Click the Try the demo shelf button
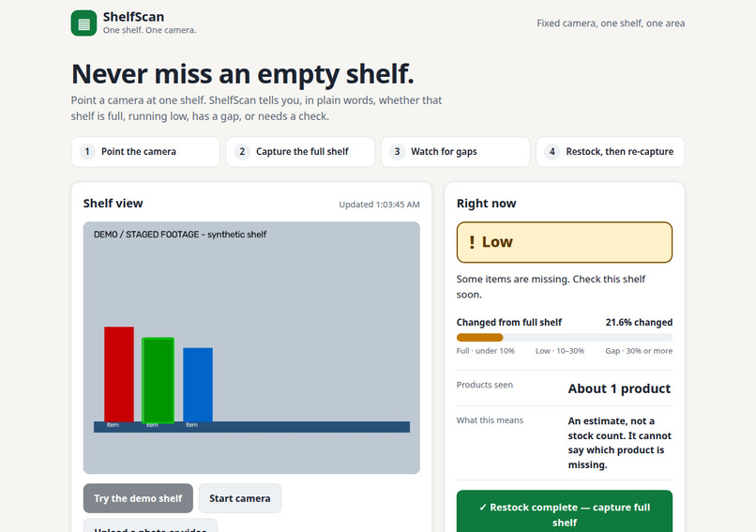Image resolution: width=756 pixels, height=532 pixels. click(138, 498)
